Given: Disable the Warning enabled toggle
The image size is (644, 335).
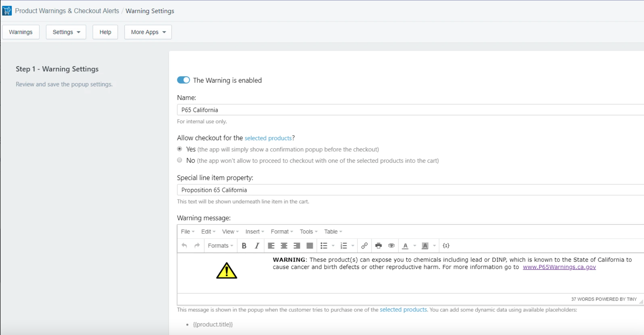Looking at the screenshot, I should pyautogui.click(x=183, y=80).
